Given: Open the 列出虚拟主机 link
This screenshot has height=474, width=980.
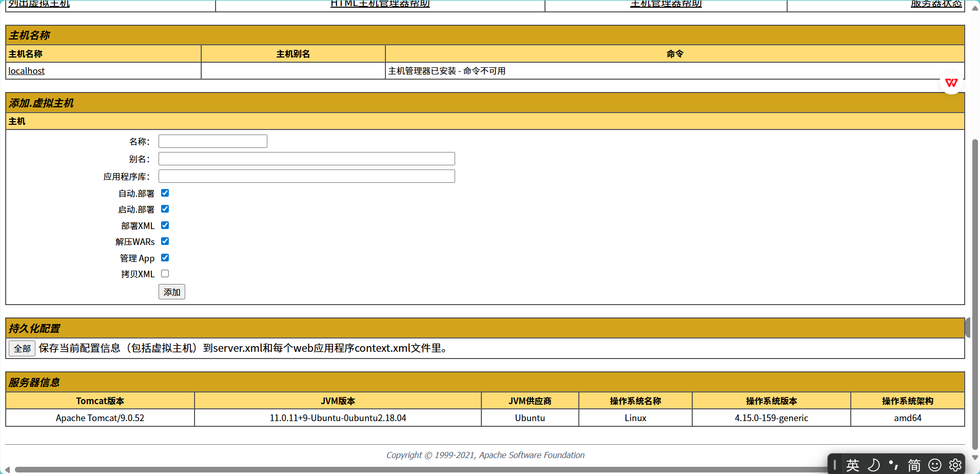Looking at the screenshot, I should [39, 4].
